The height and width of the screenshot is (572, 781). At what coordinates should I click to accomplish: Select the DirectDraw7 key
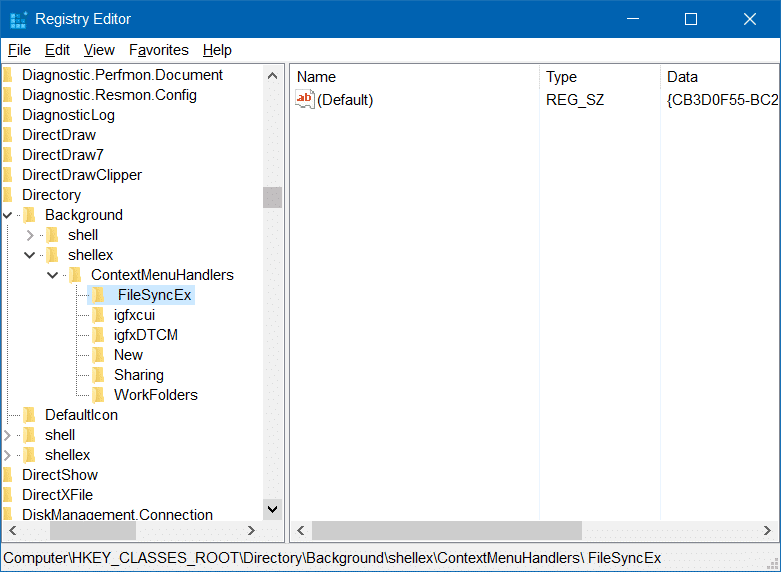[63, 155]
